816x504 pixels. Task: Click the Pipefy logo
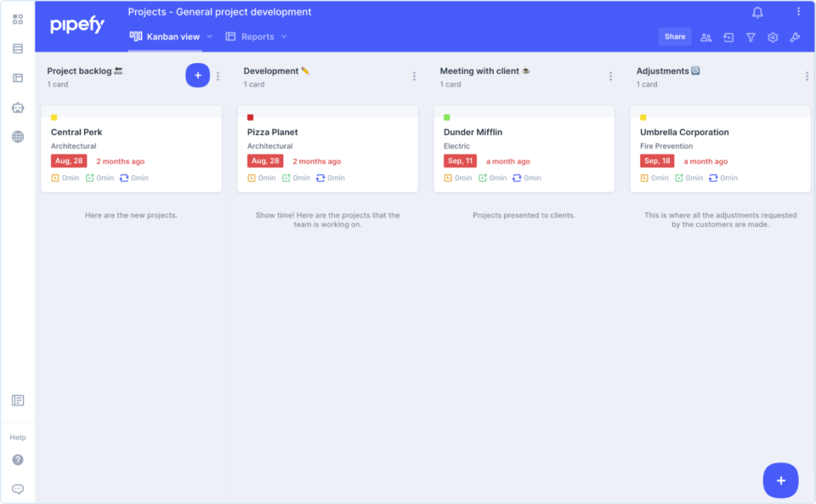click(76, 25)
